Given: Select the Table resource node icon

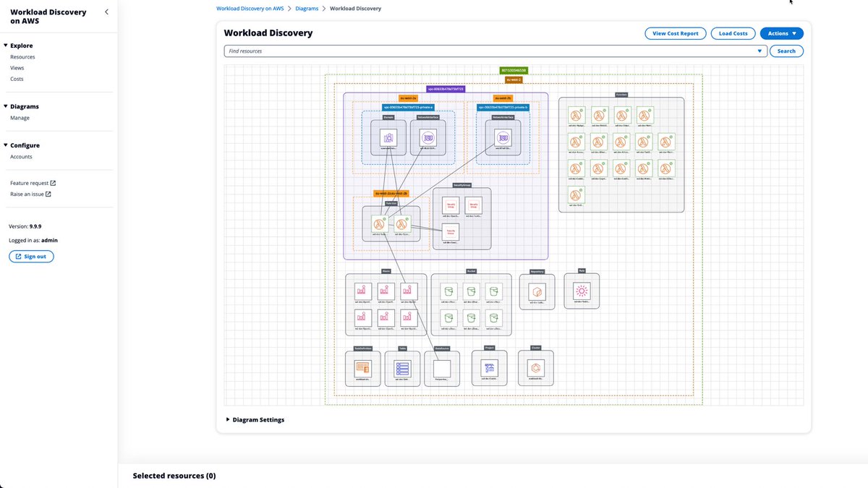Looking at the screenshot, I should coord(402,368).
